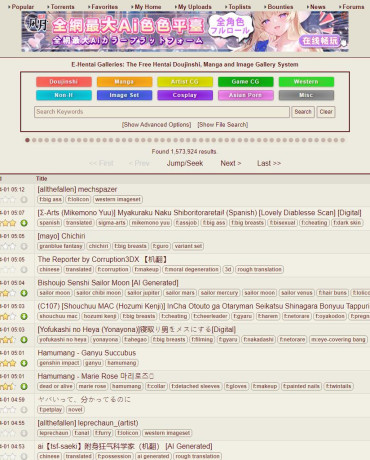Click the 'spanish' tag
Viewport: 370px width, 460px height.
(x=50, y=223)
